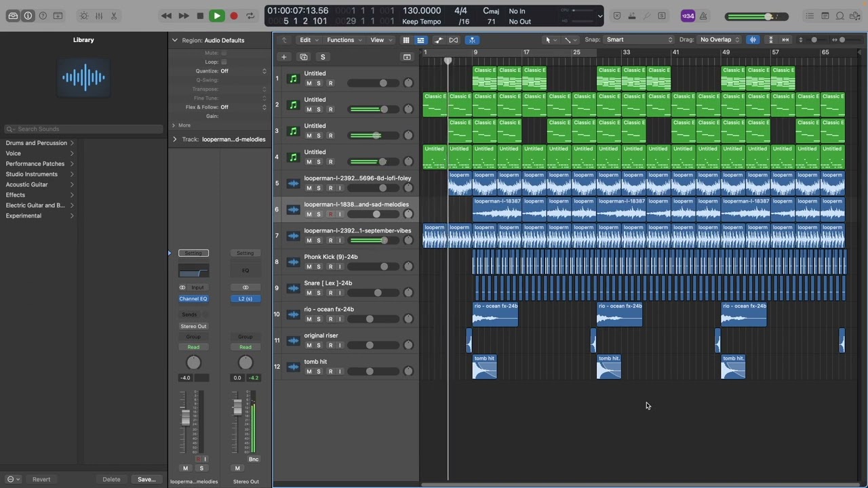Click the Add Track plus button
This screenshot has height=488, width=868.
click(x=284, y=57)
